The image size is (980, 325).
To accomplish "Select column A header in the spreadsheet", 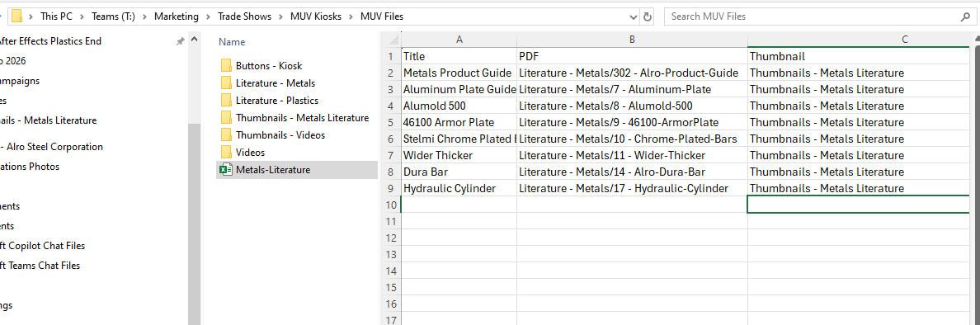I will point(459,40).
